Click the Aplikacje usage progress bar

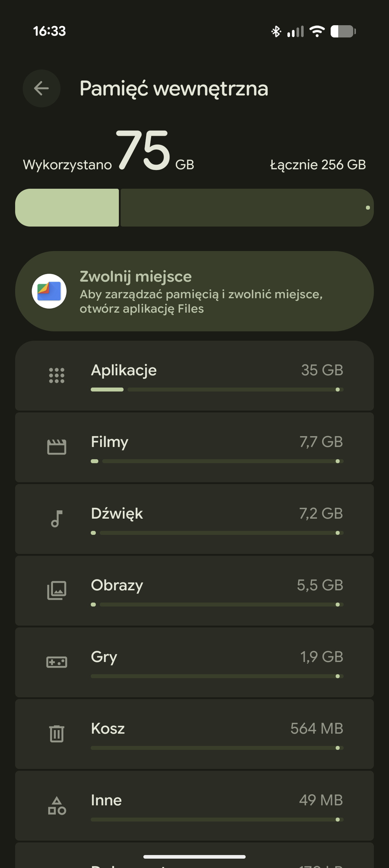click(x=217, y=390)
